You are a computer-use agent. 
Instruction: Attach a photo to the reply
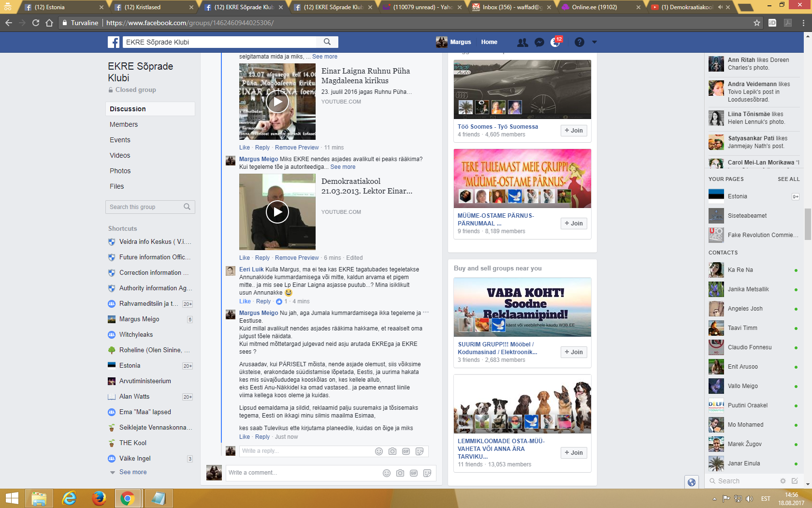pyautogui.click(x=392, y=451)
